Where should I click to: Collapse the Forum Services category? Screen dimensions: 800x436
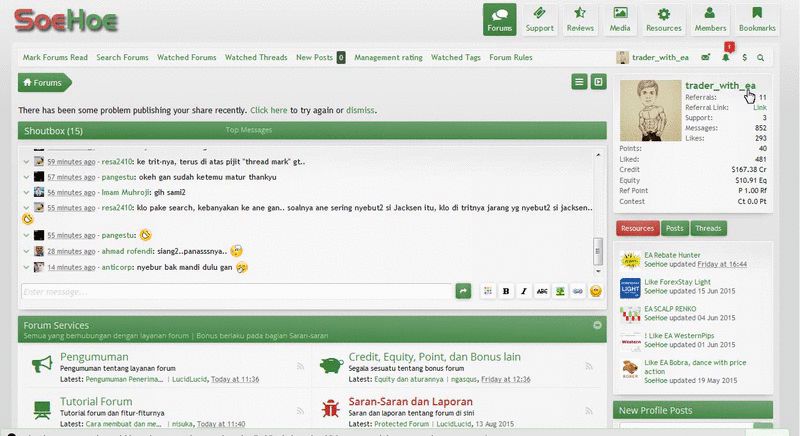click(597, 325)
